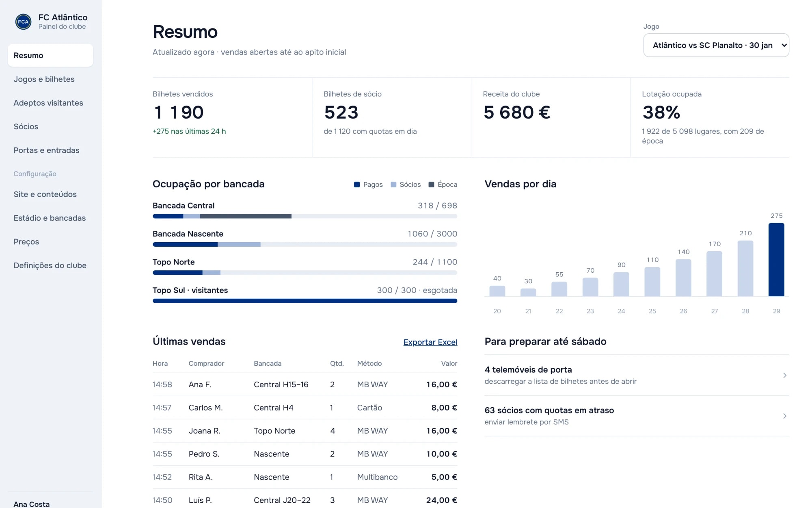Click the day 28 bar with 210
Image resolution: width=812 pixels, height=508 pixels.
(x=745, y=268)
